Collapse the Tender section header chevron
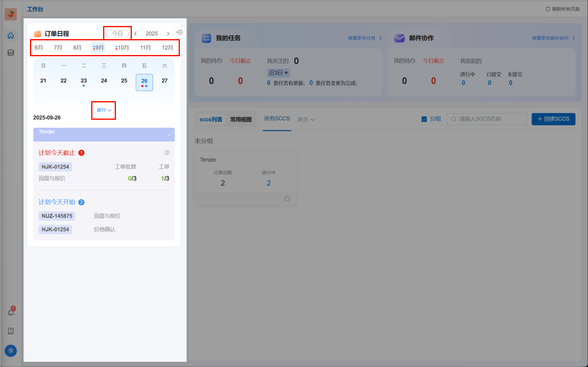Screen dimensions: 588x367 (x=169, y=135)
